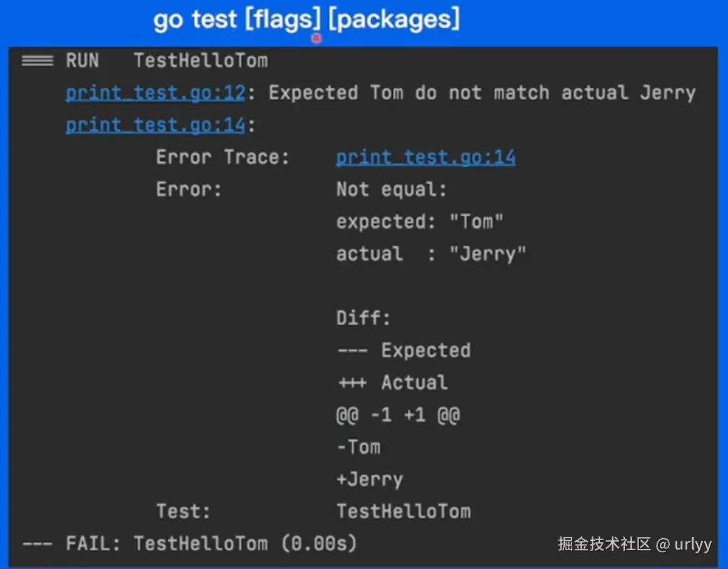Click the actual : "Jerry" line
Viewport: 728px width, 569px height.
tap(432, 254)
